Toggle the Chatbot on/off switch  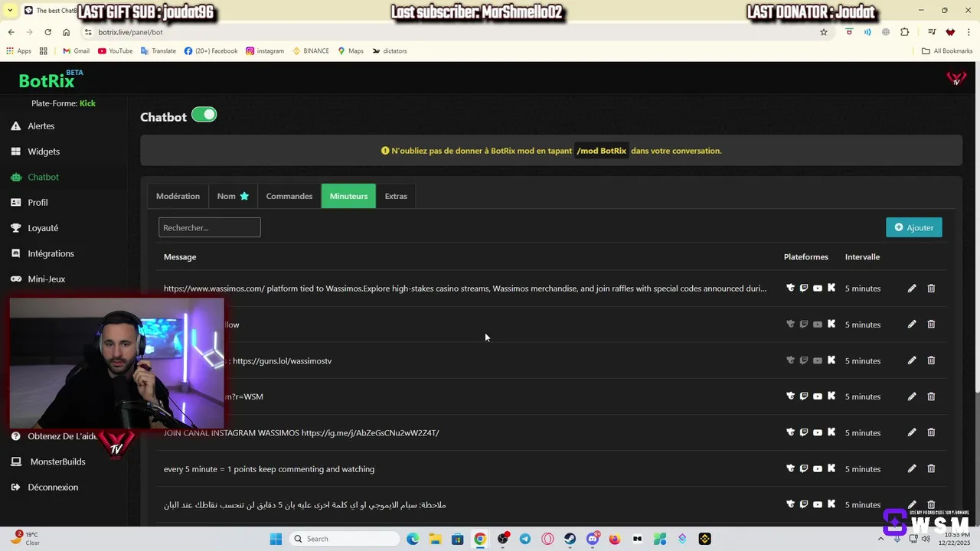[204, 115]
